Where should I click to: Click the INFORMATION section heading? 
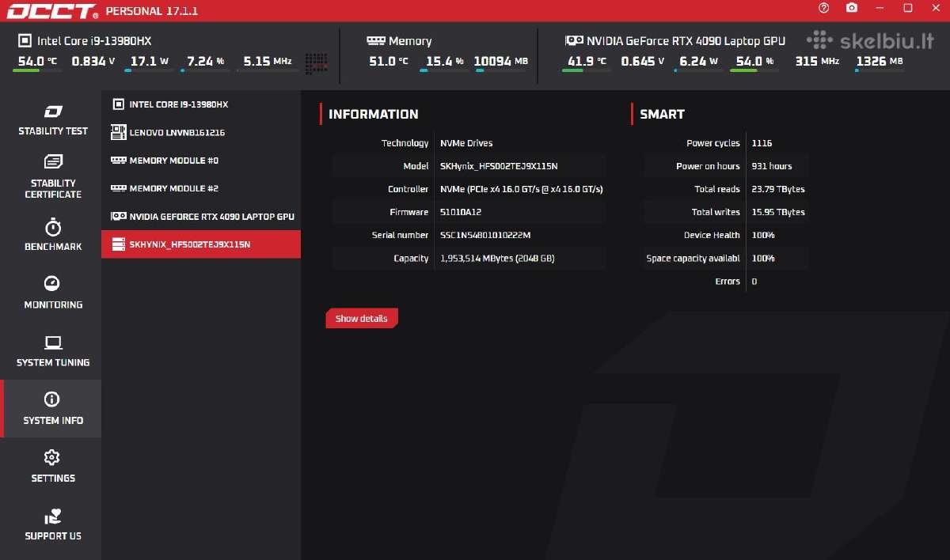[374, 114]
